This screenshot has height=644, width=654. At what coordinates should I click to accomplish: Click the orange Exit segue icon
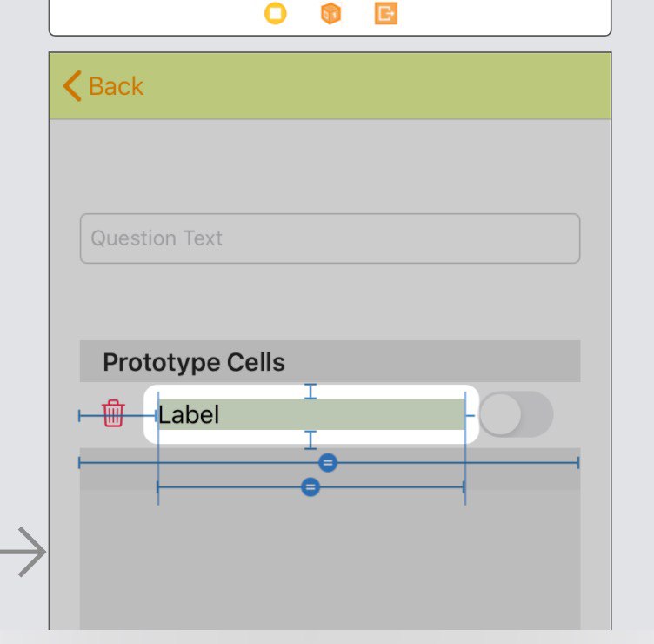coord(386,14)
